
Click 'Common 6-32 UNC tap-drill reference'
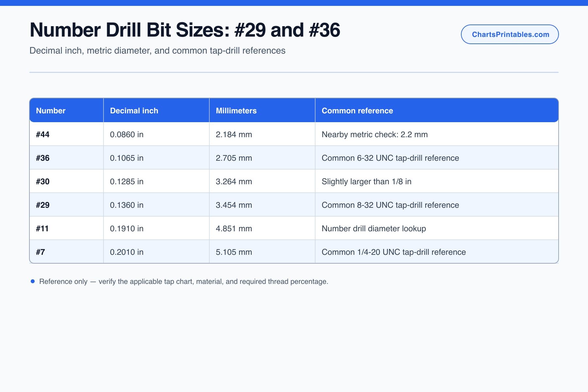(390, 158)
